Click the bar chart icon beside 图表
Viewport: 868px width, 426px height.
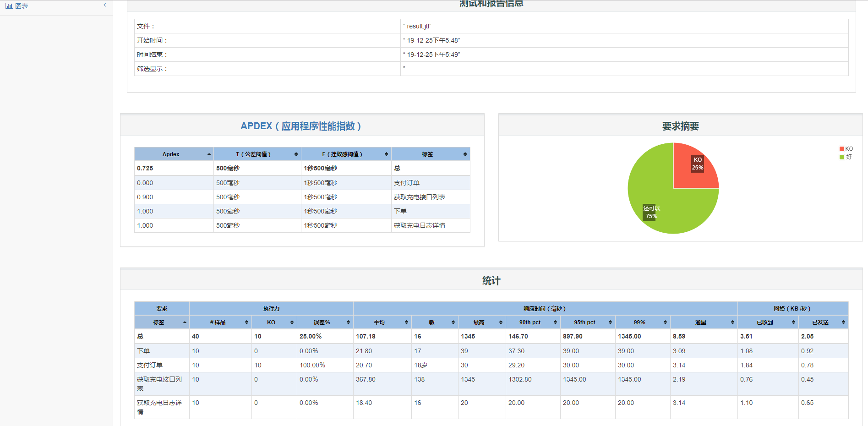pos(9,6)
